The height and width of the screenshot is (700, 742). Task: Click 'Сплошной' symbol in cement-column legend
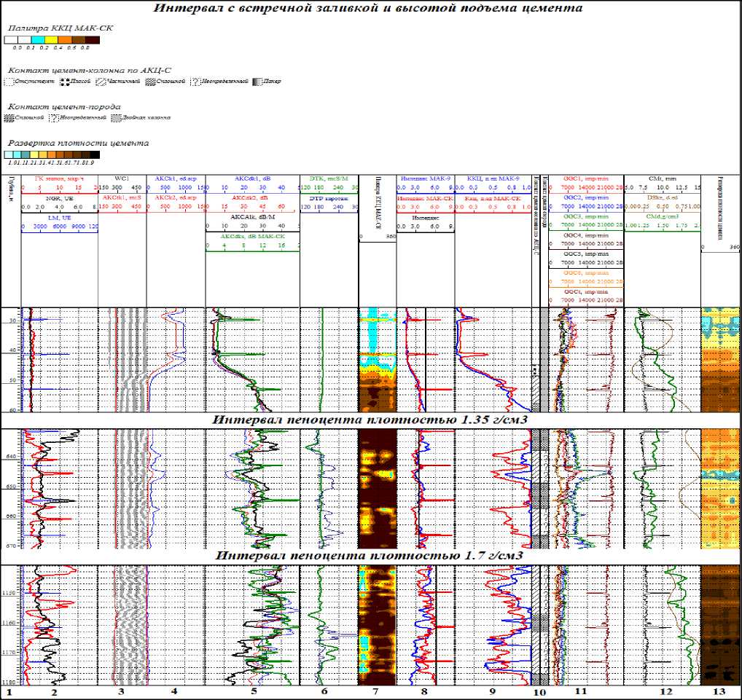click(x=150, y=82)
